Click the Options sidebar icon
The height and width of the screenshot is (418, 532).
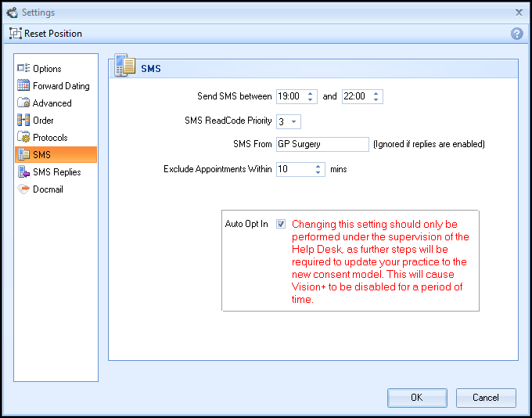click(x=23, y=69)
